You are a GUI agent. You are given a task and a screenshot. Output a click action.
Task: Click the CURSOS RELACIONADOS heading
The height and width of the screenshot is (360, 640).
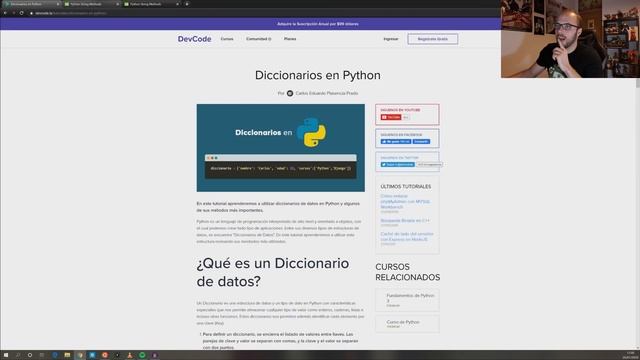point(407,272)
